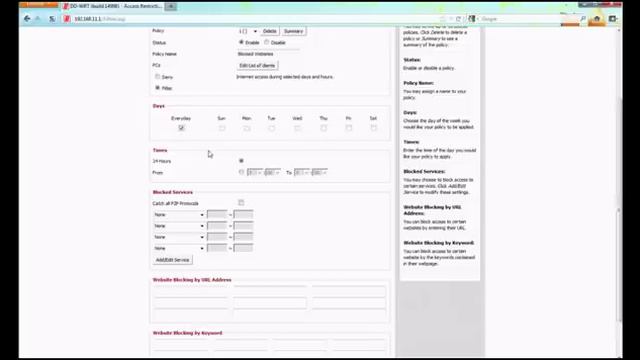Open the Policy number dropdown
This screenshot has height=360, width=640.
click(248, 31)
